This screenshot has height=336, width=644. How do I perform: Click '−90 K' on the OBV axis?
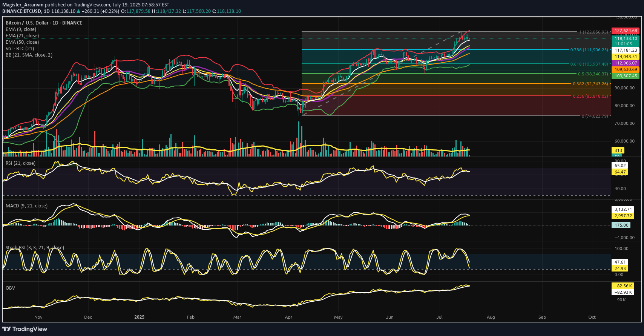point(620,300)
